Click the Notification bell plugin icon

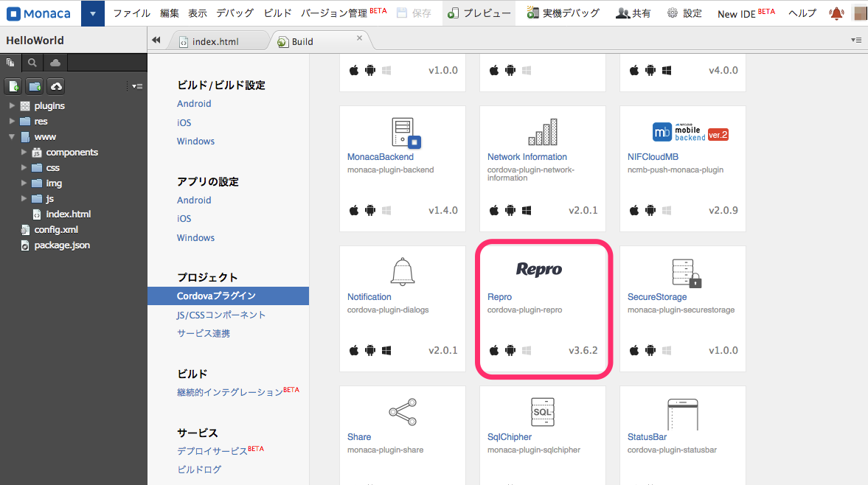403,271
